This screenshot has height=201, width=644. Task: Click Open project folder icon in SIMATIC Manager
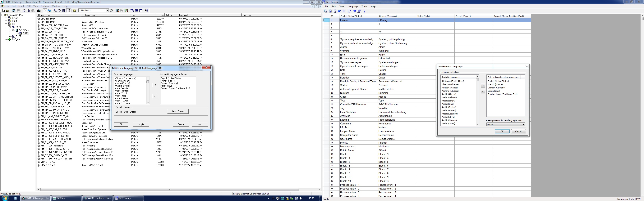point(8,11)
